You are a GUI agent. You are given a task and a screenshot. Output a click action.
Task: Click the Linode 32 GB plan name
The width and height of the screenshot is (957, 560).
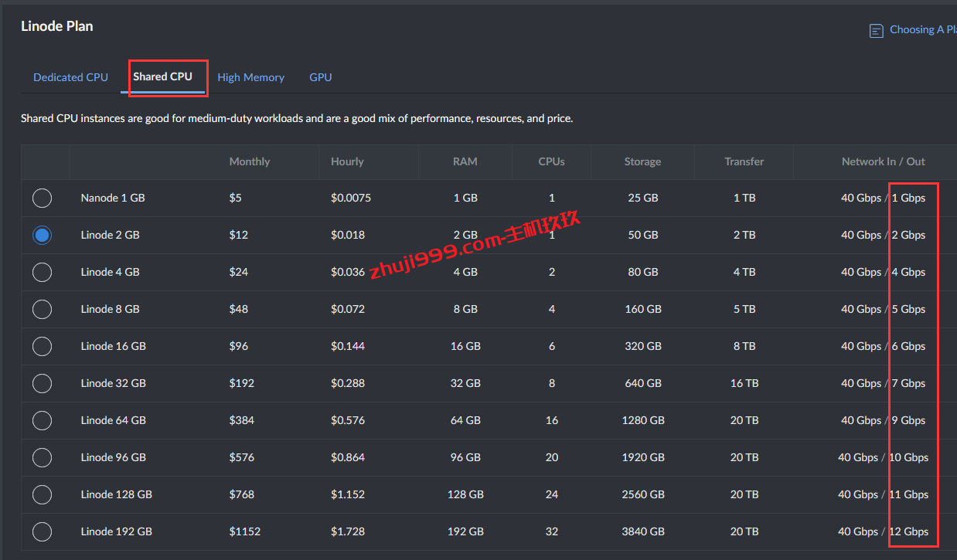(113, 383)
